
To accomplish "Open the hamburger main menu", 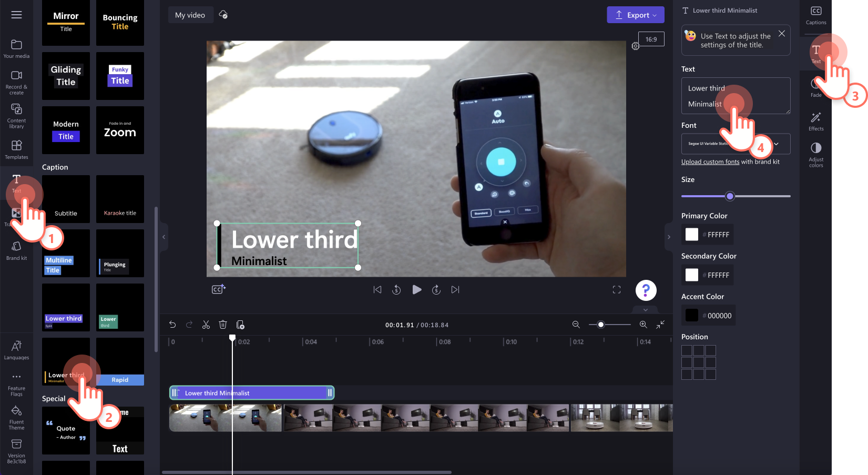I will (x=16, y=15).
